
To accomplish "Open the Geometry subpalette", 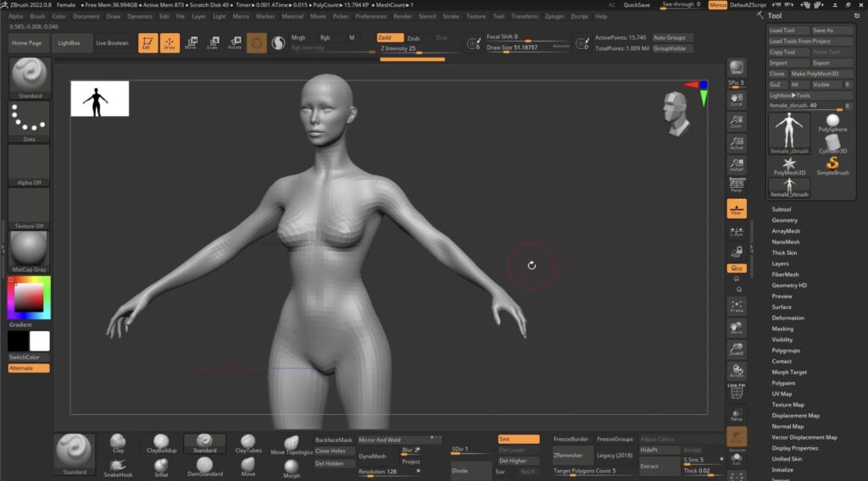I will tap(784, 220).
